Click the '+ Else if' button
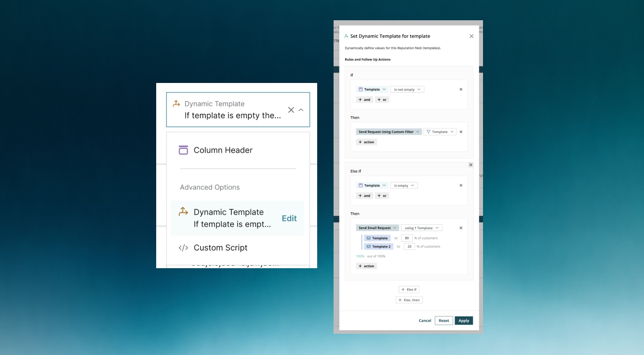This screenshot has height=355, width=644. tap(409, 289)
